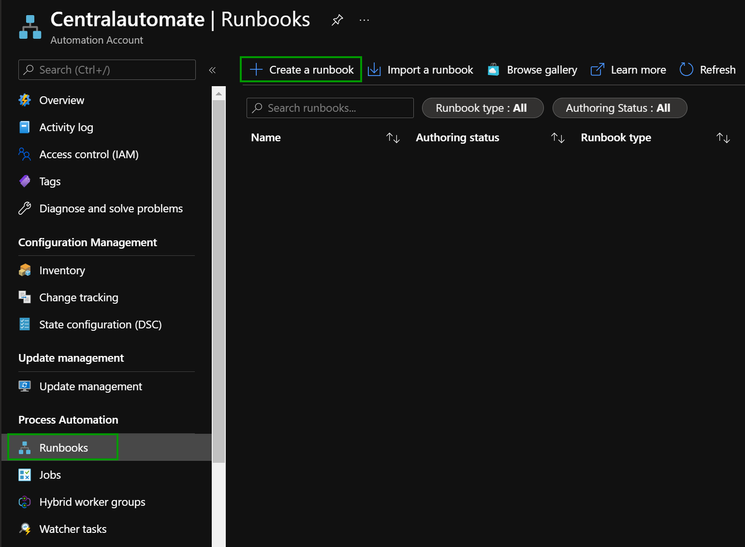Click Browse gallery button
The image size is (745, 547).
(x=532, y=70)
